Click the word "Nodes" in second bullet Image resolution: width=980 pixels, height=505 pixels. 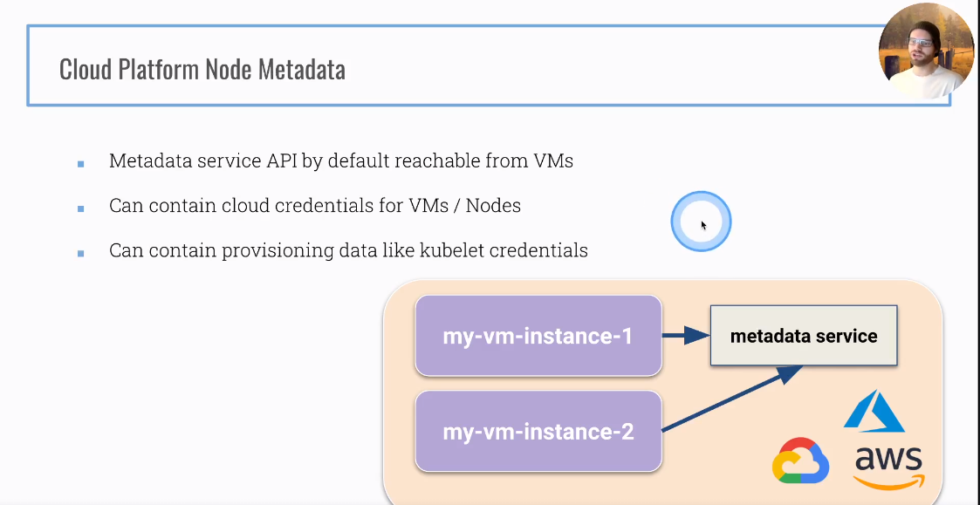(x=493, y=206)
